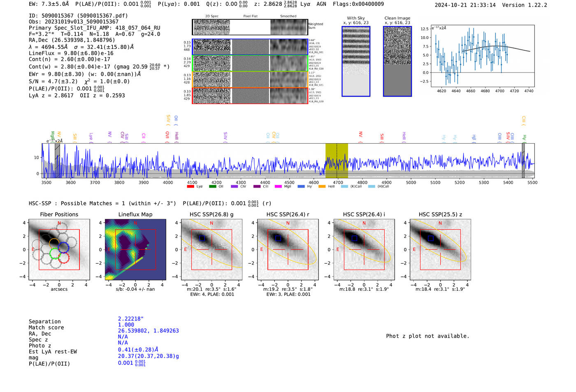
Task: Open the red-bordered fiber 2D spectrum row
Action: (x=250, y=95)
